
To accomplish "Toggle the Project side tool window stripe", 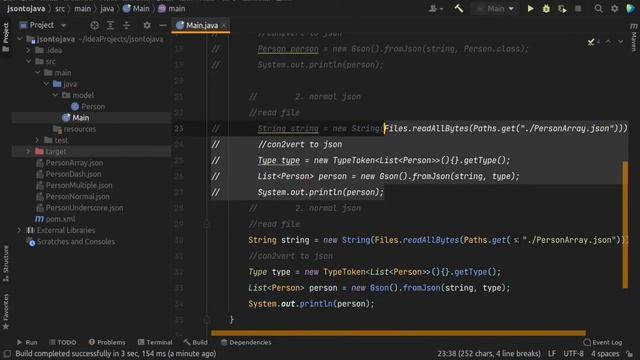I will click(x=6, y=38).
